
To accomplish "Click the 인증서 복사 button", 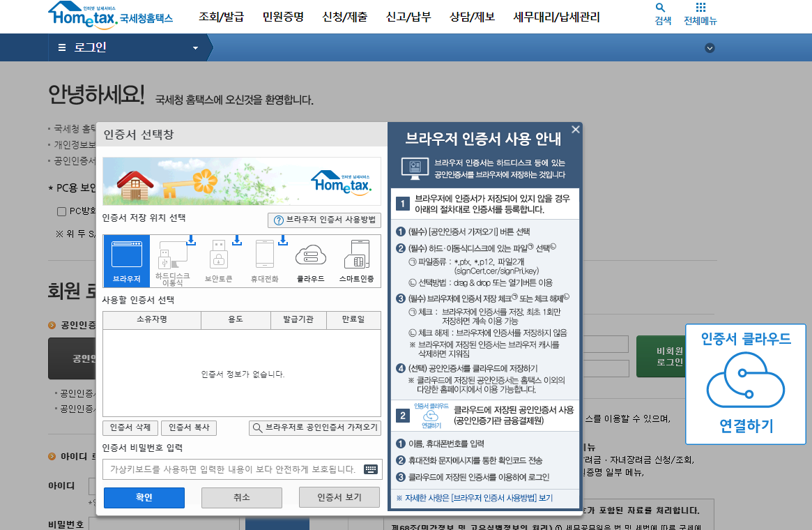I will [x=188, y=427].
